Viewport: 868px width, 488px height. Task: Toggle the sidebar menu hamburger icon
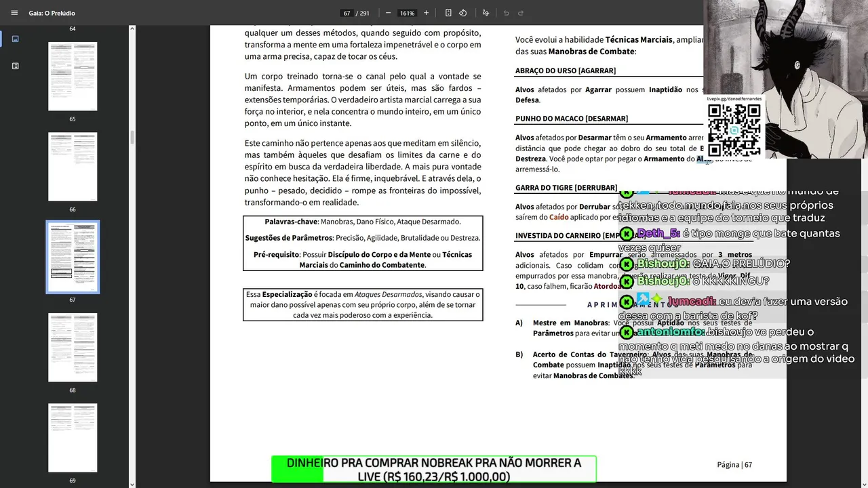tap(14, 13)
